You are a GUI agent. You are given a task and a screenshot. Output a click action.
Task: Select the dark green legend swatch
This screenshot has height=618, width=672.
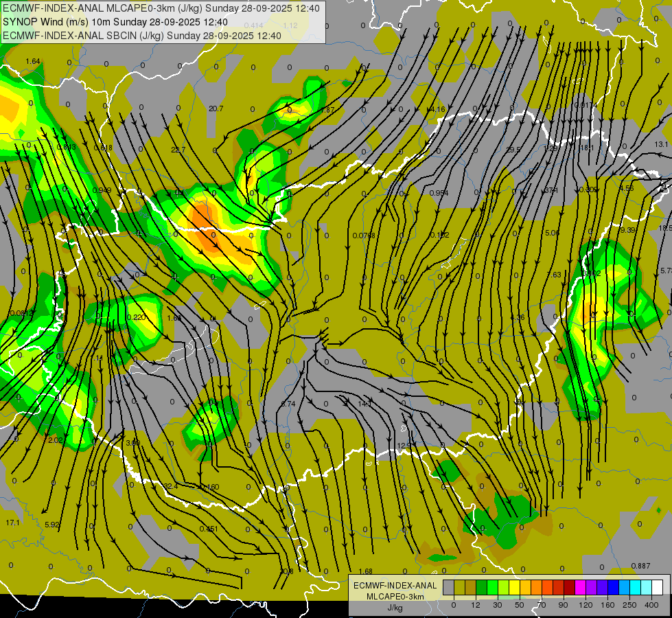point(482,587)
